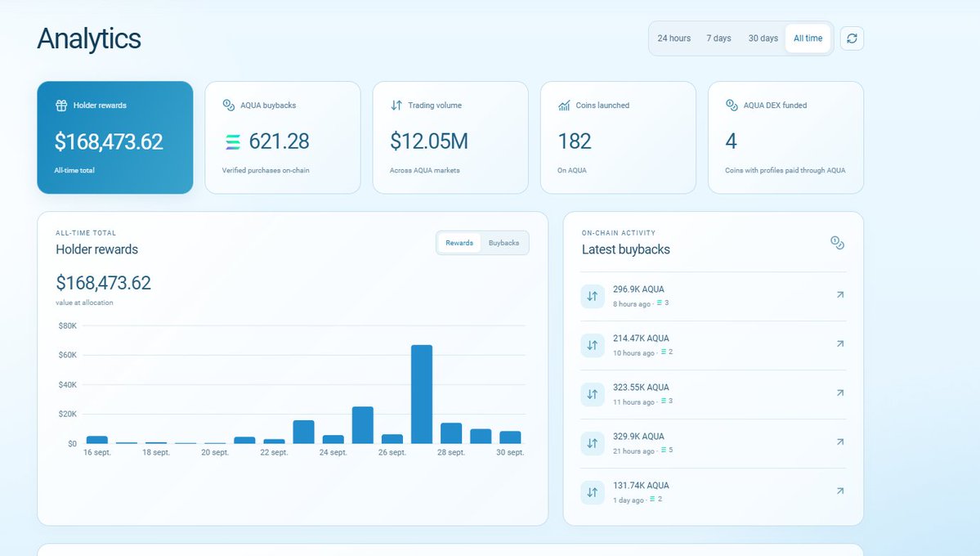
Task: Click the tallest bar in the rewards chart
Action: click(422, 394)
